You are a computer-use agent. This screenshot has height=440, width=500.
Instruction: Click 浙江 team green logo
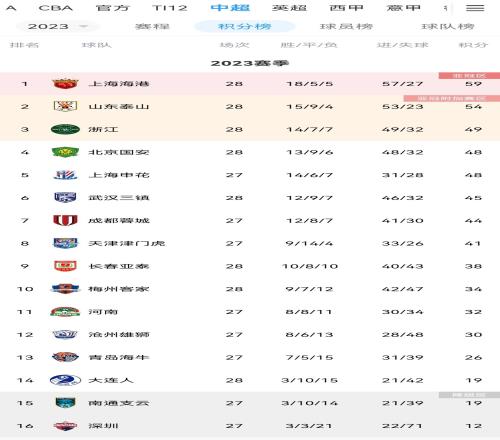65,129
